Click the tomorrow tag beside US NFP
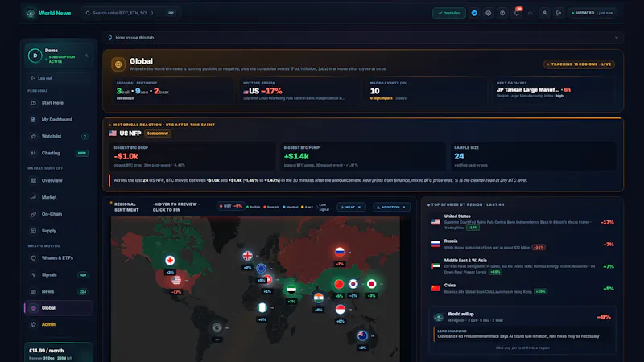Screen dimensions: 644x362 pos(158,134)
